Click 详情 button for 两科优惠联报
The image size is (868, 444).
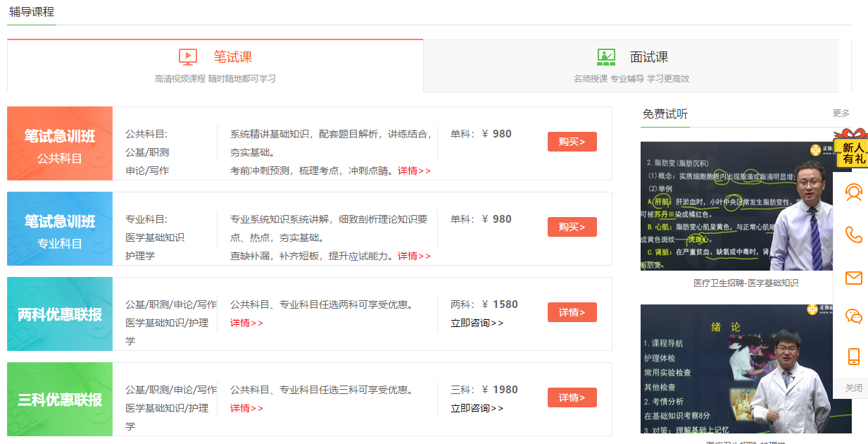[572, 312]
